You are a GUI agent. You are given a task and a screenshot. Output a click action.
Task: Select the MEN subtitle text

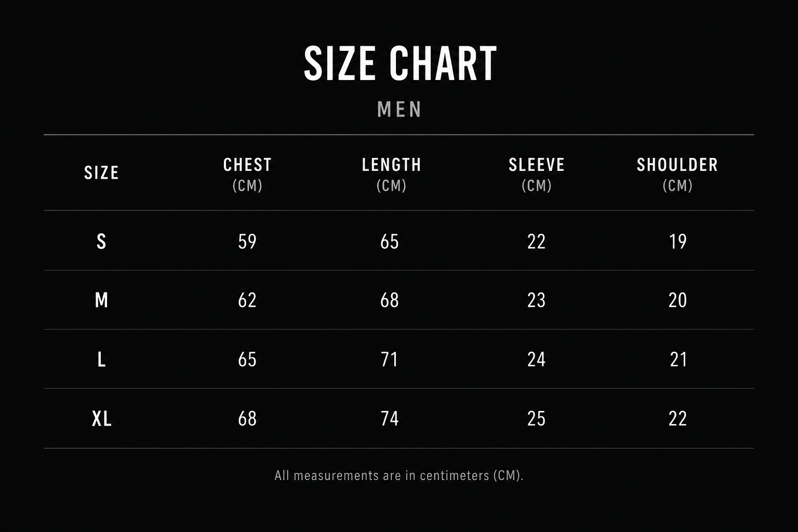point(400,109)
